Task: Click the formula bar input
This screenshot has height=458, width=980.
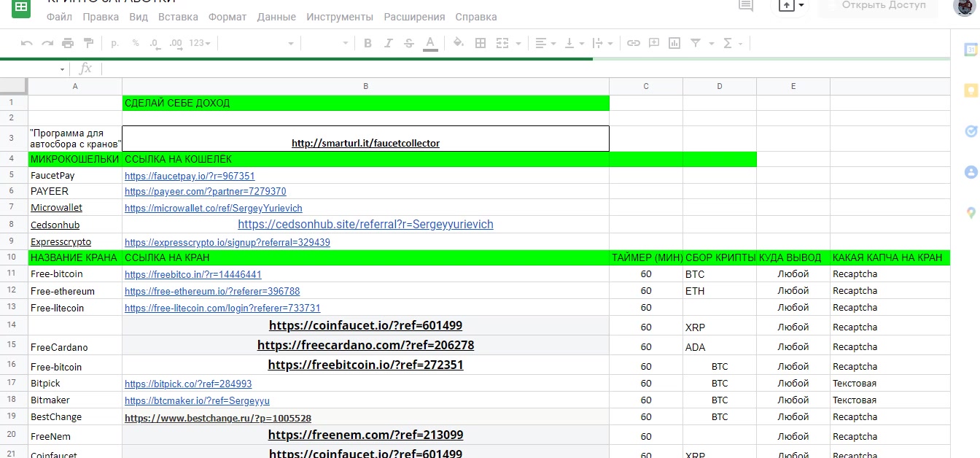Action: tap(525, 69)
